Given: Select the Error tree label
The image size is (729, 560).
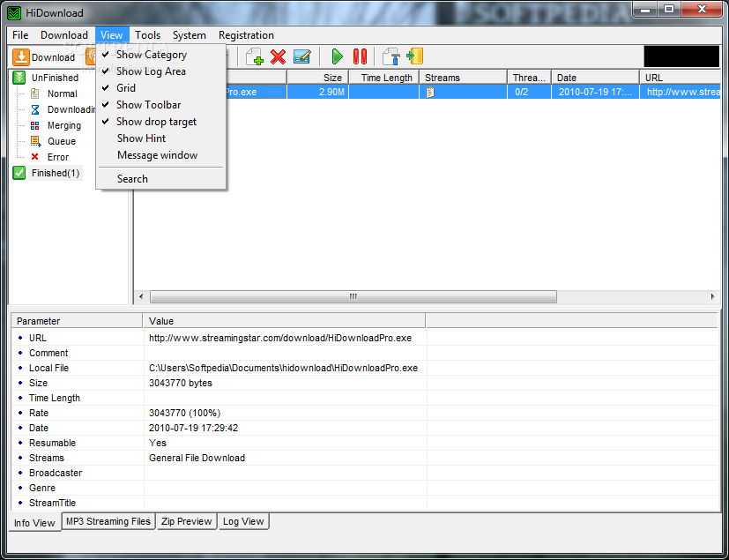Looking at the screenshot, I should tap(58, 157).
